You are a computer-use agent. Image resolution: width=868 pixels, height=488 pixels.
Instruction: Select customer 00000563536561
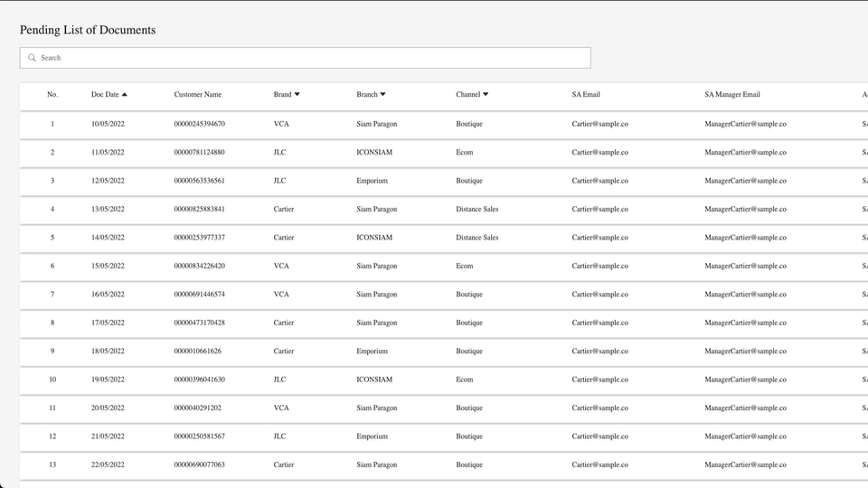tap(199, 181)
